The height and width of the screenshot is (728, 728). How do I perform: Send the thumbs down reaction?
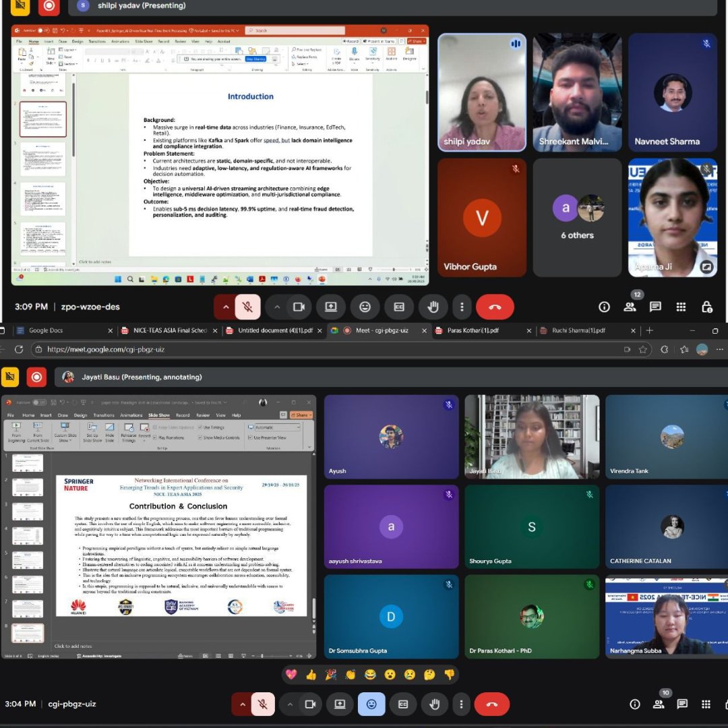click(449, 675)
